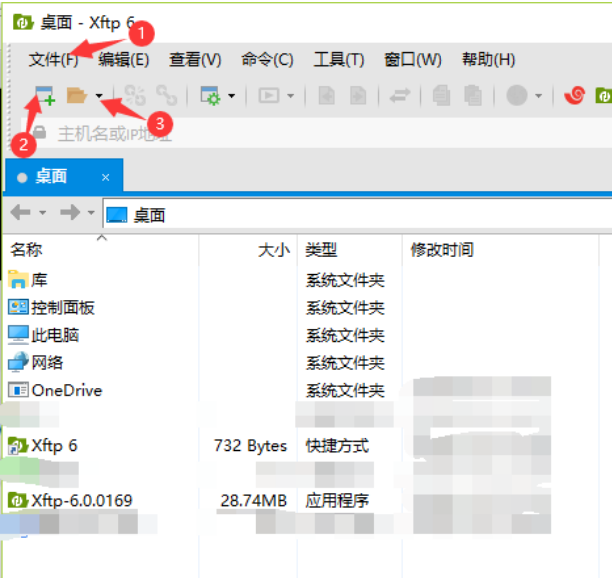Click the 快捷方式 type cell
This screenshot has width=612, height=578.
pyautogui.click(x=337, y=445)
